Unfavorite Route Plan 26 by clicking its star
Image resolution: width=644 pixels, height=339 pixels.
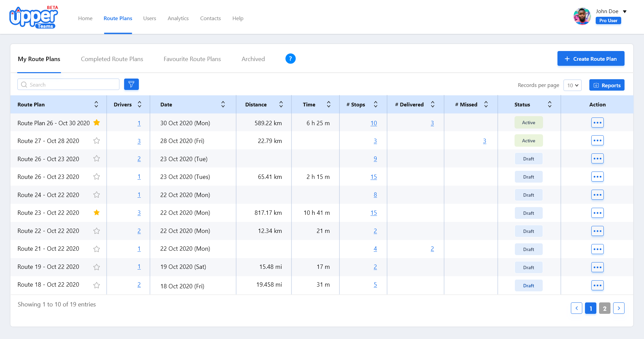point(97,123)
